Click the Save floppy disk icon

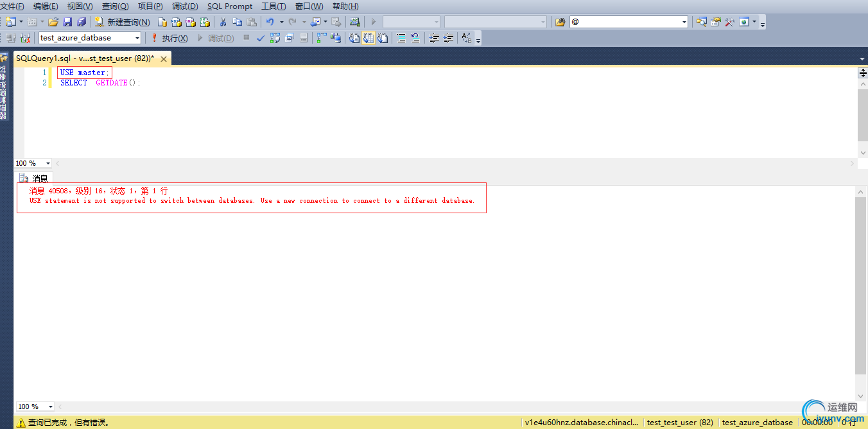tap(67, 22)
